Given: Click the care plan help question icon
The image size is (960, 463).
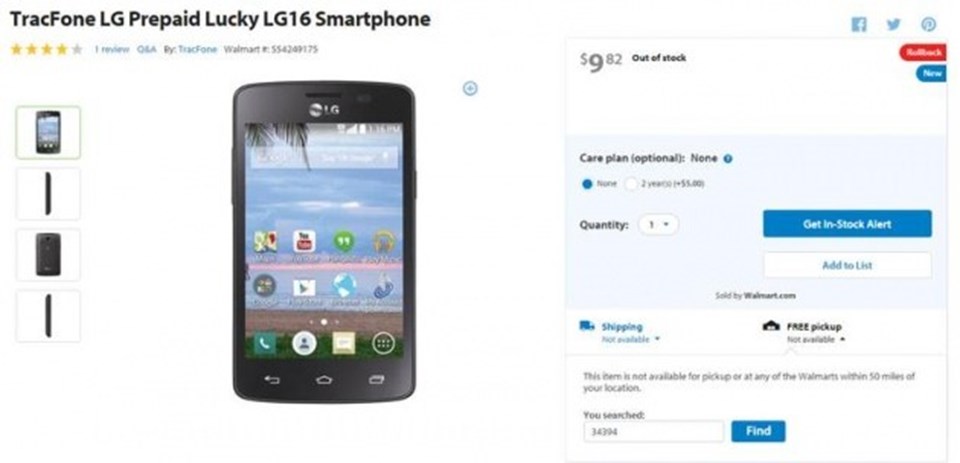Looking at the screenshot, I should 728,159.
